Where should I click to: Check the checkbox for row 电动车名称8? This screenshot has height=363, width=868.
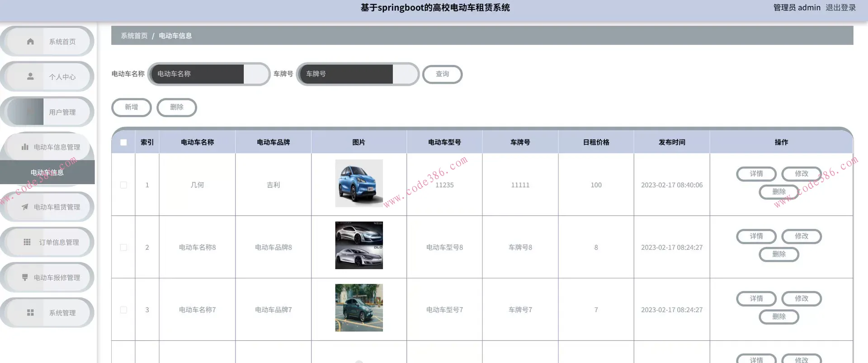(123, 247)
